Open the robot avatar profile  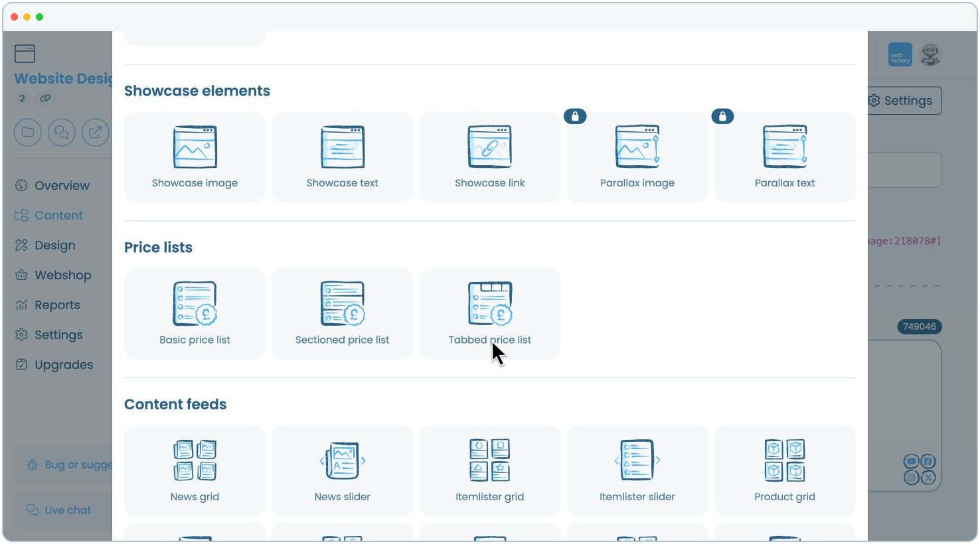930,54
